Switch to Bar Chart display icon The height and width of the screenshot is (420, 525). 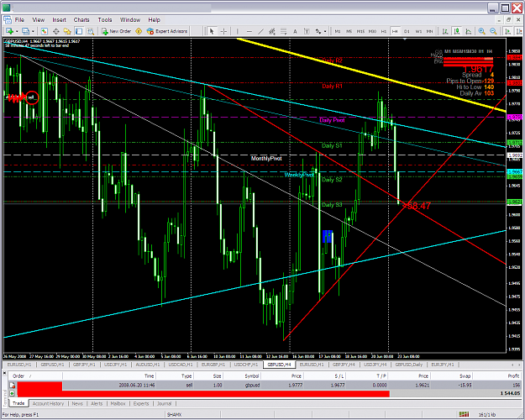point(445,31)
